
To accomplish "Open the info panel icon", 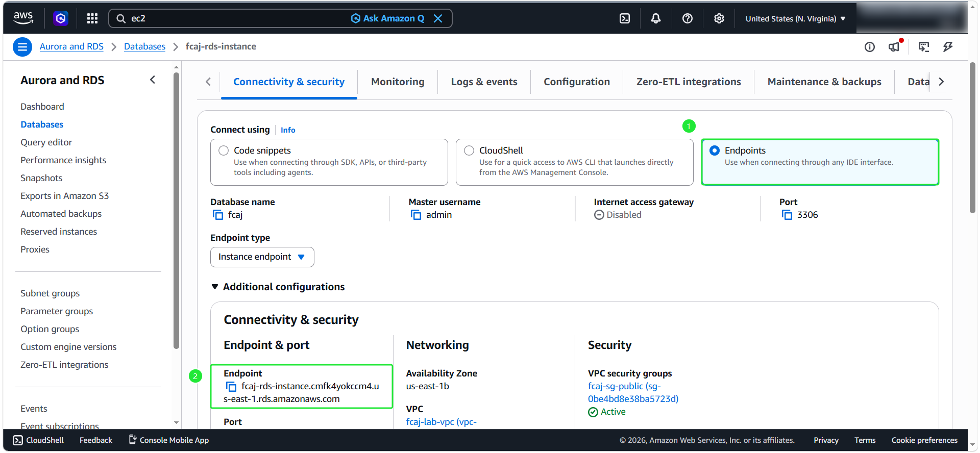I will click(x=870, y=47).
